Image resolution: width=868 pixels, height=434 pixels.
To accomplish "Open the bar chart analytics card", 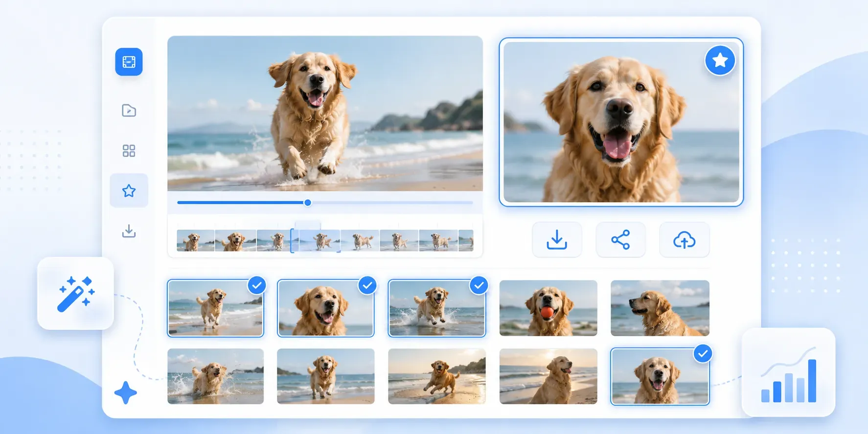I will pos(788,372).
